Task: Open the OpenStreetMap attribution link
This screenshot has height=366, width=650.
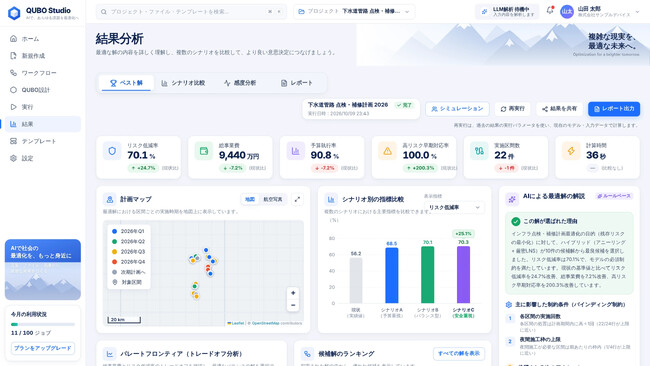Action: [x=265, y=323]
